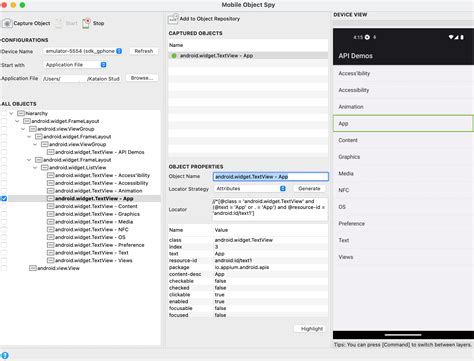The image size is (474, 361).
Task: Click the android.view.View node icon
Action: pyautogui.click(x=33, y=268)
